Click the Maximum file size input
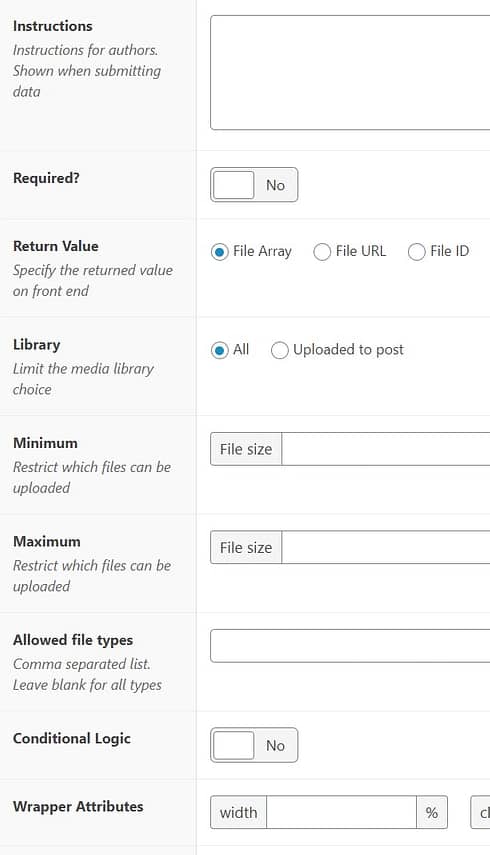 [x=386, y=547]
